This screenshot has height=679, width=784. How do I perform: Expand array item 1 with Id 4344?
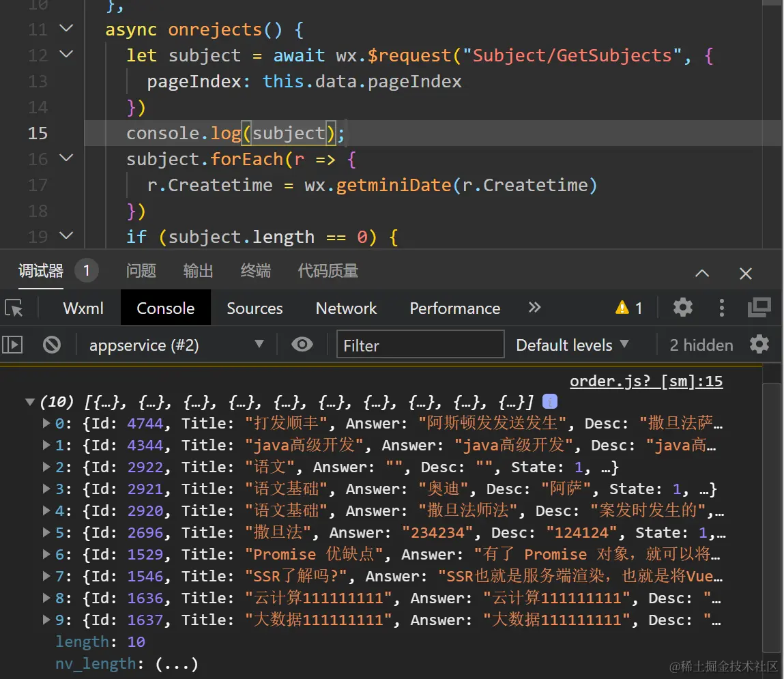(46, 445)
